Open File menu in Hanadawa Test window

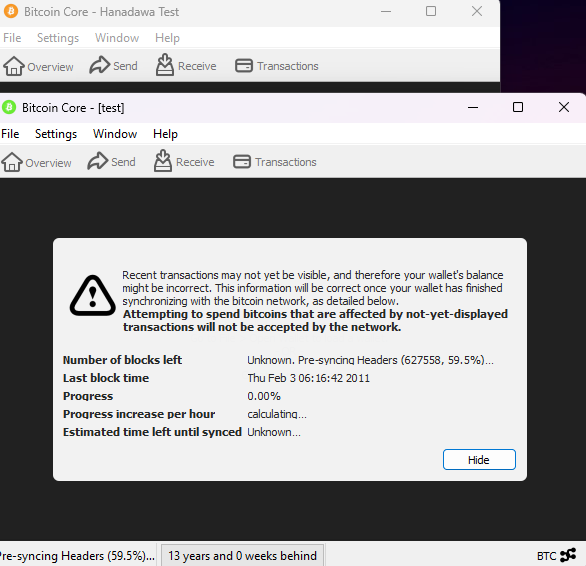point(12,38)
